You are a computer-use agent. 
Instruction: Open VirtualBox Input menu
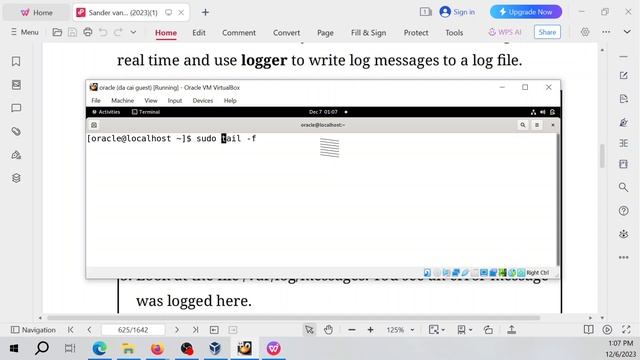click(175, 100)
